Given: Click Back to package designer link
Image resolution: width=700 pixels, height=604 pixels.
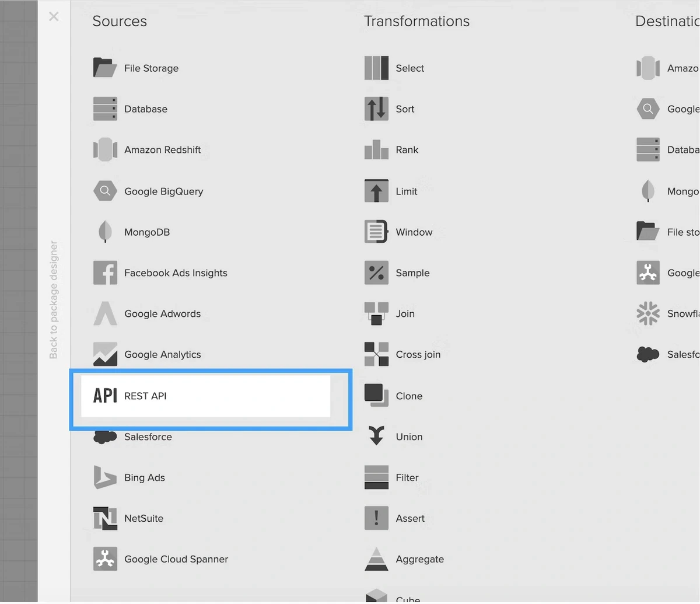Looking at the screenshot, I should coord(54,300).
